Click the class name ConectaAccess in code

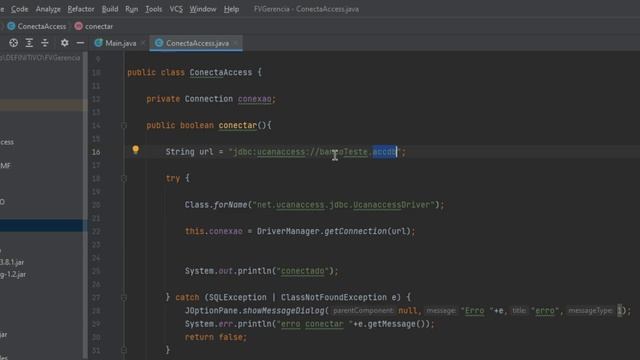tap(221, 73)
